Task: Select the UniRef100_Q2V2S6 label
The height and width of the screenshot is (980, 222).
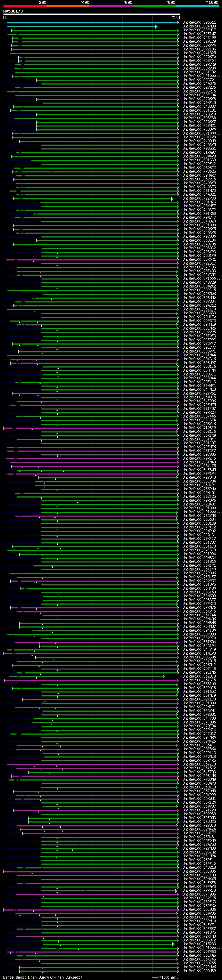Action: click(x=199, y=88)
